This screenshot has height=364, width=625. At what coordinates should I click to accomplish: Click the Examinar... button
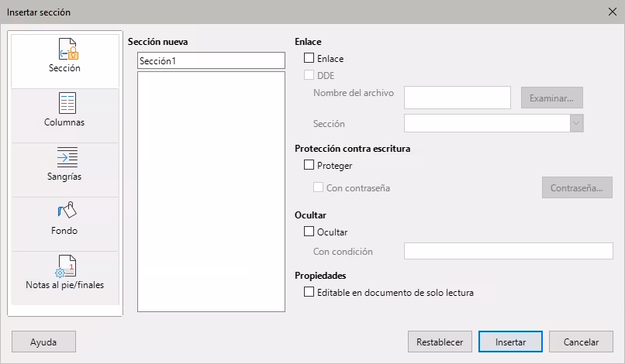click(551, 98)
